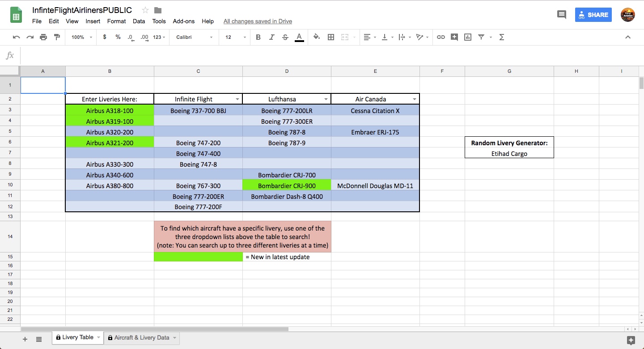Move the document using the folder icon

tap(157, 10)
